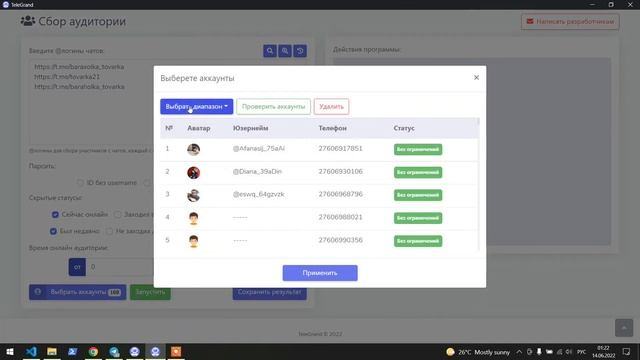This screenshot has height=360, width=640.
Task: Open File Explorer from taskbar
Action: click(52, 351)
